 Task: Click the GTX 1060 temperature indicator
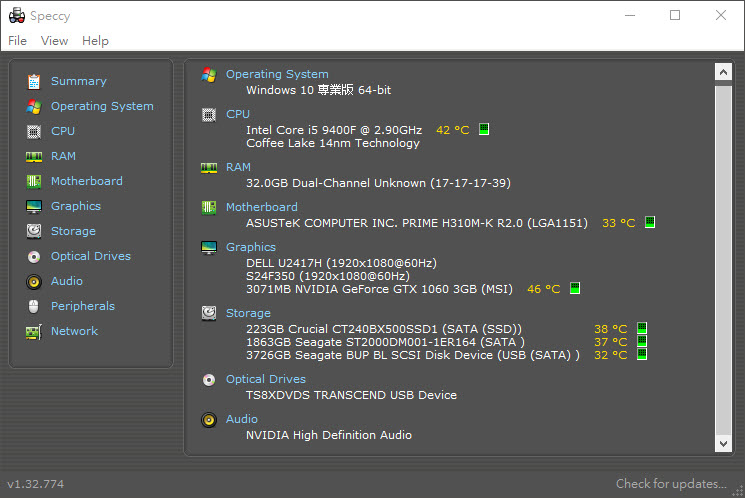(x=575, y=289)
